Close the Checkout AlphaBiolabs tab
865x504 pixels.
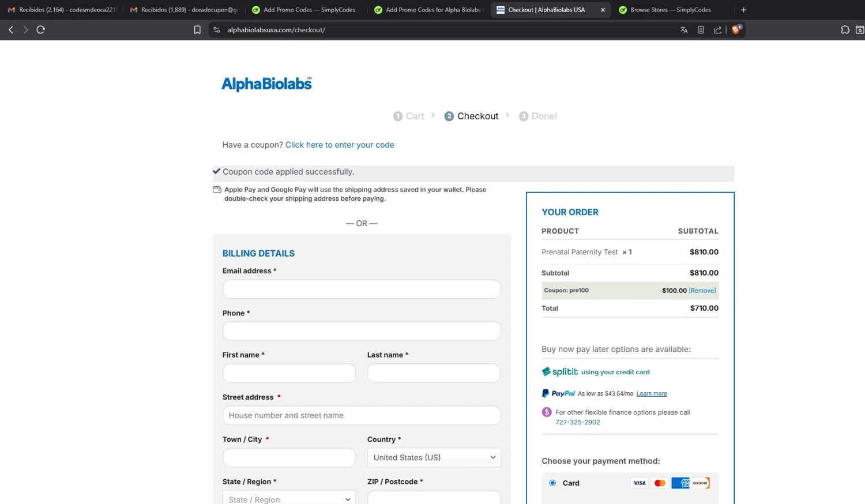coord(603,10)
